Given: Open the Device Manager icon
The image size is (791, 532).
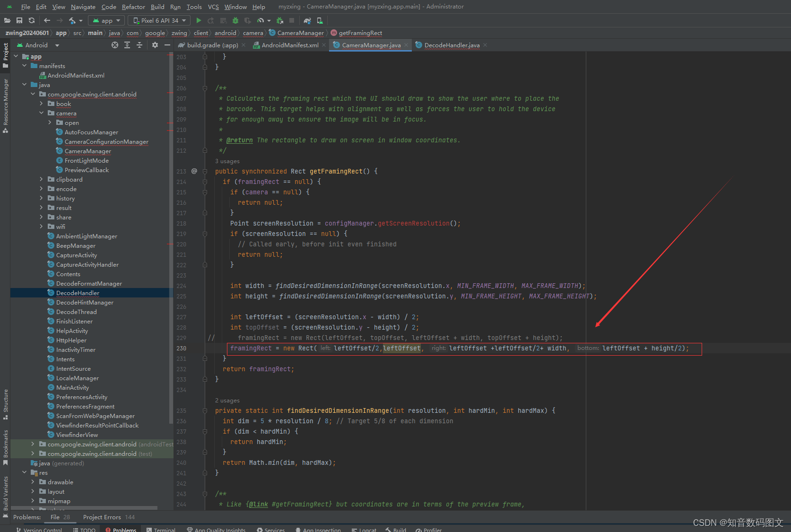Looking at the screenshot, I should 320,20.
